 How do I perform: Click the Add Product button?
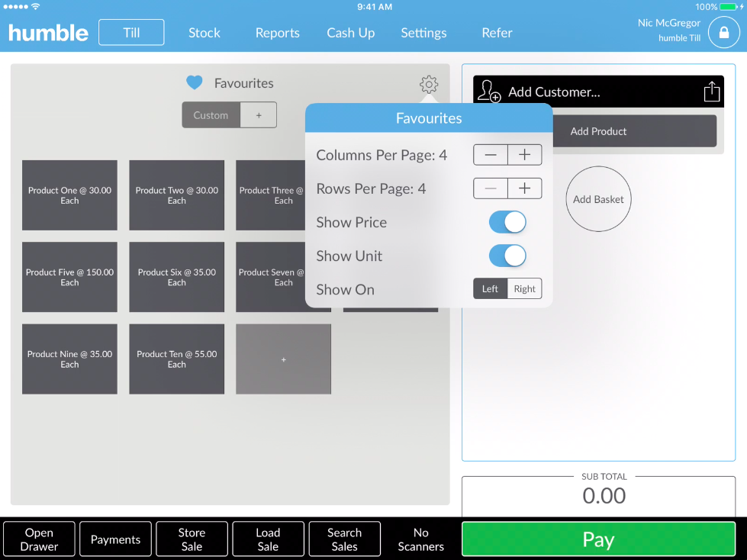click(x=634, y=131)
